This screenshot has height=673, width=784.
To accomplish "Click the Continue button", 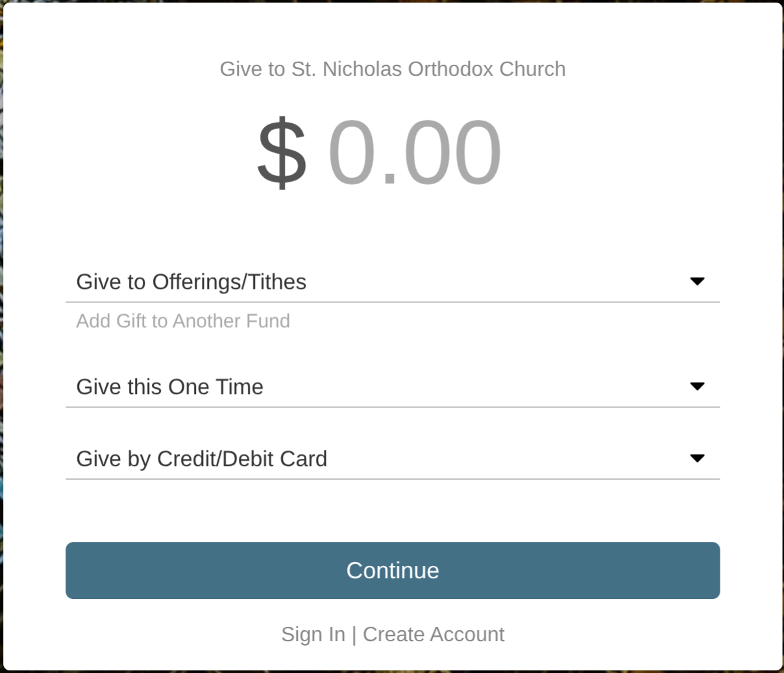I will click(392, 570).
